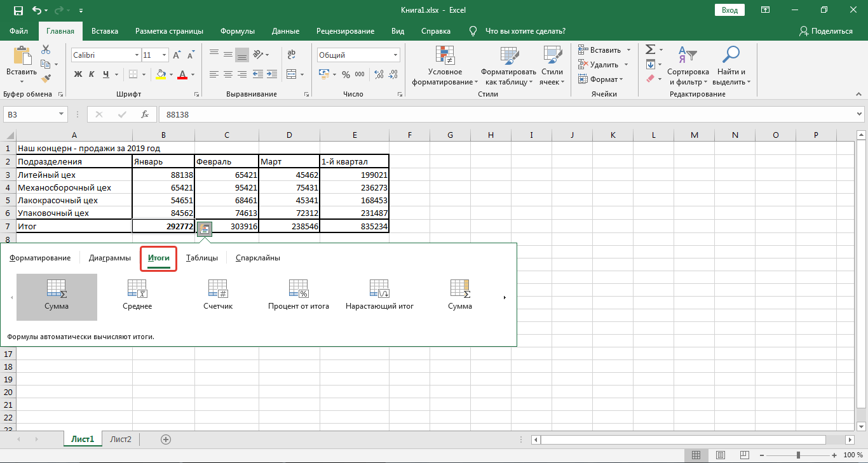The image size is (868, 463).
Task: Switch to Page Layout view in status bar
Action: point(720,455)
